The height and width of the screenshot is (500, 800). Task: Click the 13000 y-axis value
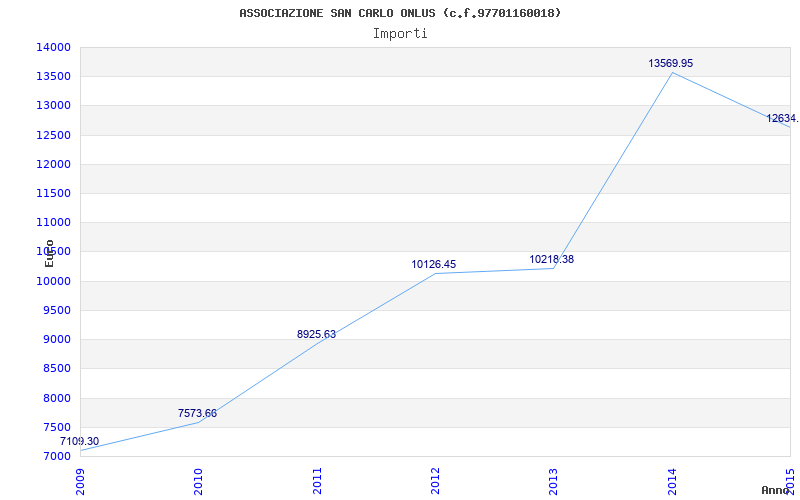tap(53, 106)
